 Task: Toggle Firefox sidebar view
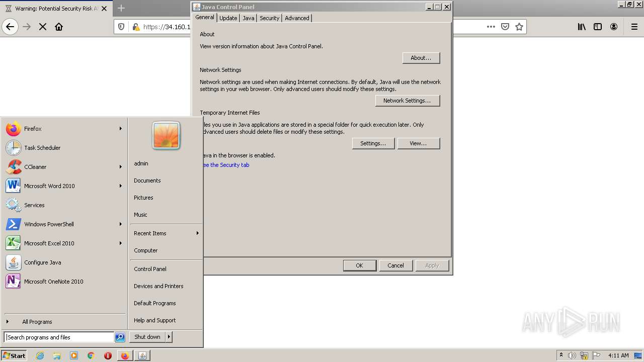(x=598, y=27)
